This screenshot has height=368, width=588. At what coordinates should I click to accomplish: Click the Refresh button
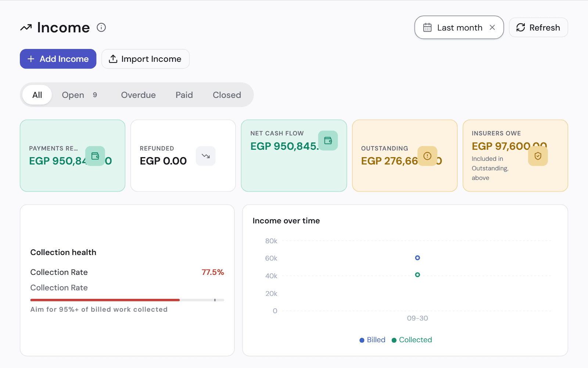click(x=538, y=28)
